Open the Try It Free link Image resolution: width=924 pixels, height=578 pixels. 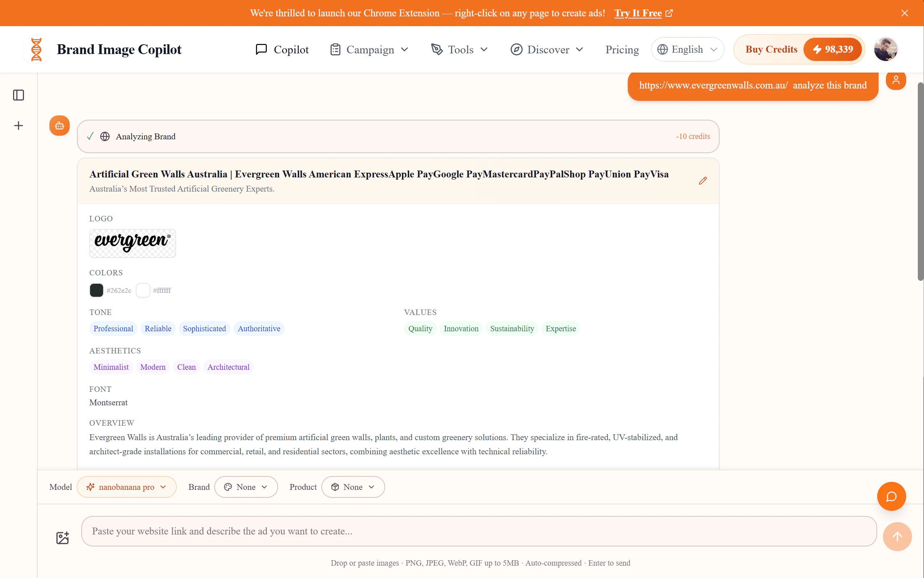tap(638, 13)
